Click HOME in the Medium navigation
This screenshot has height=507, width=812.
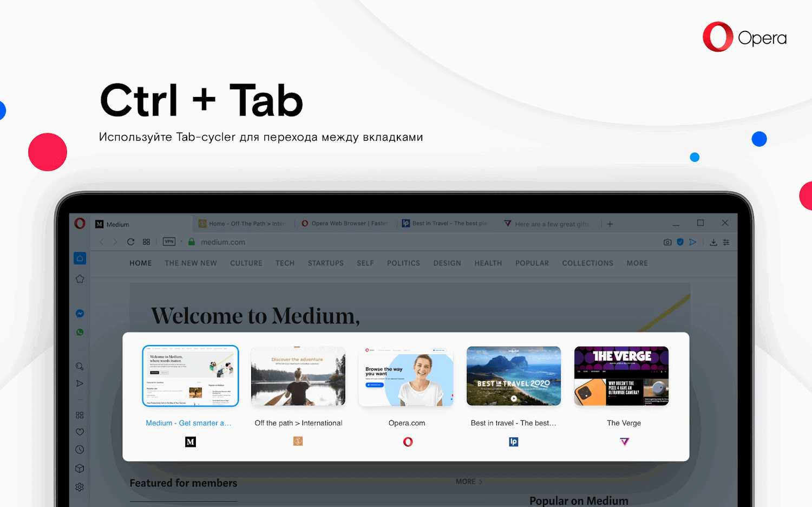(x=141, y=263)
